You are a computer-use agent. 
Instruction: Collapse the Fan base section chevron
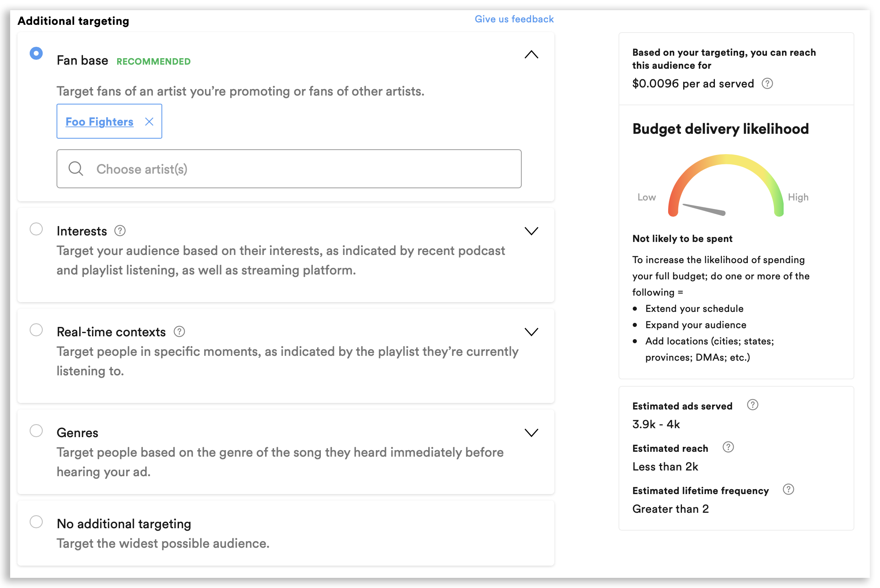531,54
